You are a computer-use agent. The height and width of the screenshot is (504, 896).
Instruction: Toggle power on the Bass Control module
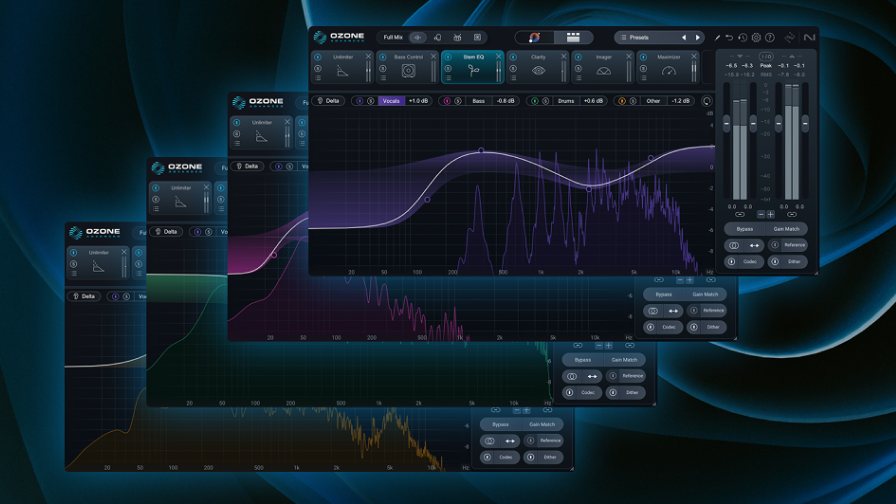383,57
